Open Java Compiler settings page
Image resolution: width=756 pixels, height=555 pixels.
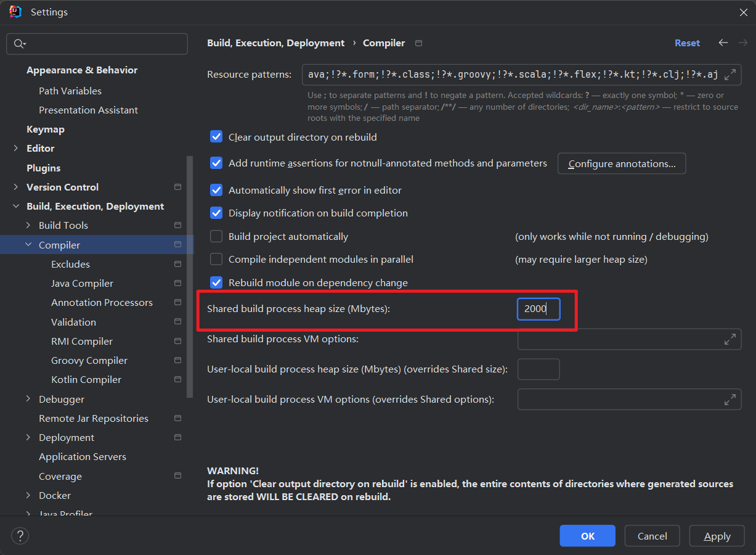(x=82, y=284)
